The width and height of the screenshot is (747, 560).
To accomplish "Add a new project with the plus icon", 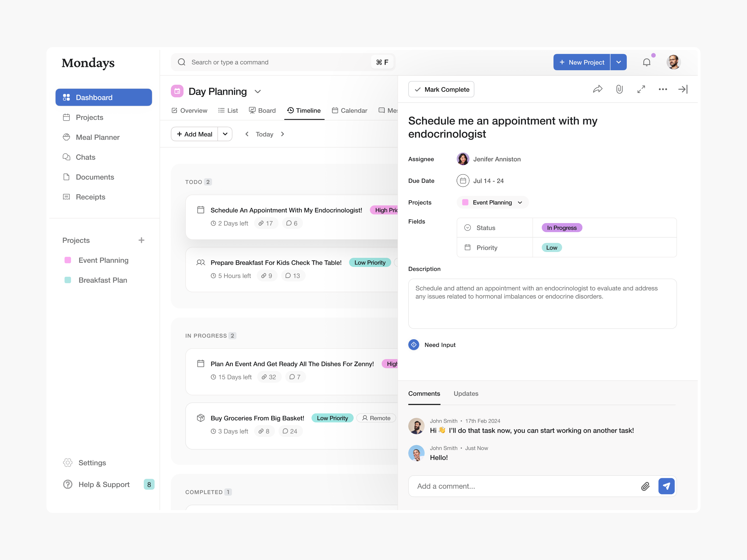I will [x=141, y=240].
